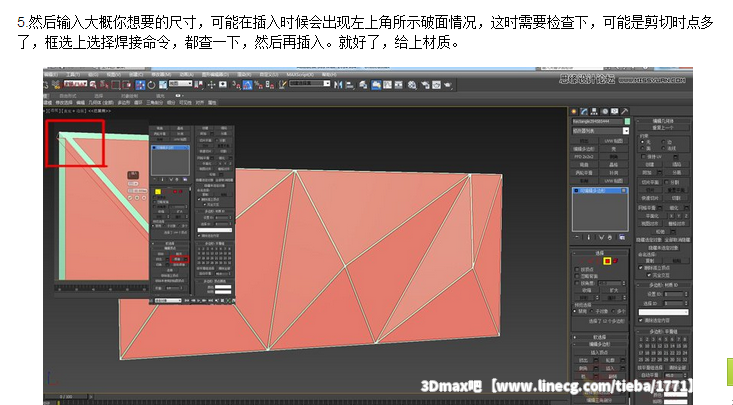The width and height of the screenshot is (733, 405).
Task: Enable the 按顶点 checkbox
Action: click(x=576, y=270)
